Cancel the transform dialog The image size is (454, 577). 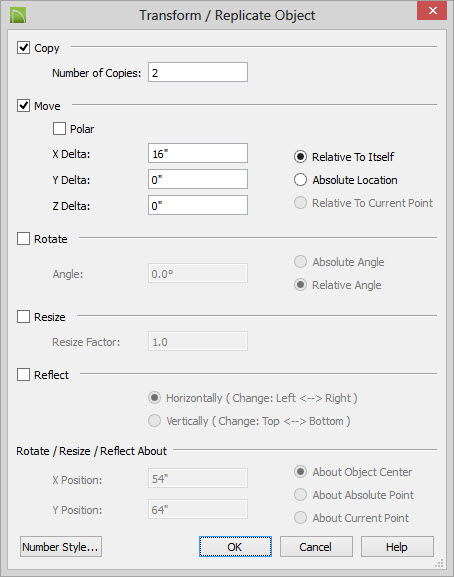coord(316,546)
